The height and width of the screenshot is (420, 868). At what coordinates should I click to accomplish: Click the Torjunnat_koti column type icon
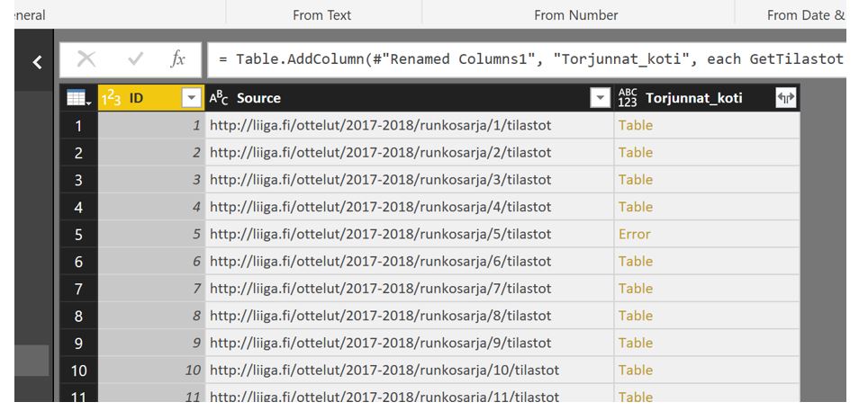628,98
